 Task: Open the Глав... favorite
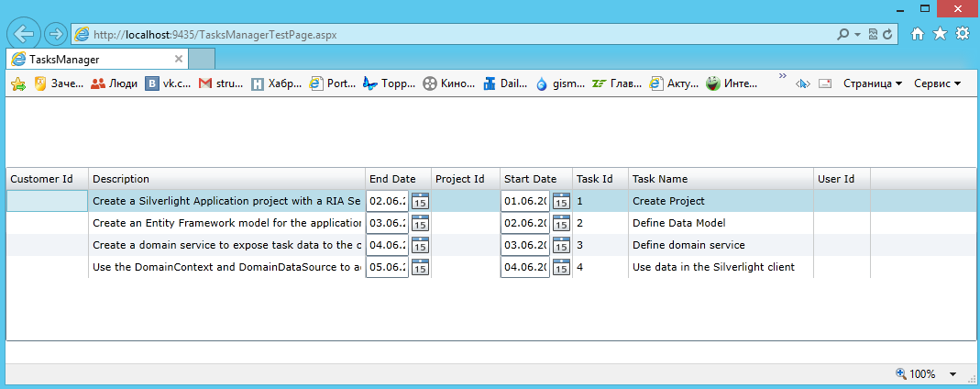pos(618,83)
